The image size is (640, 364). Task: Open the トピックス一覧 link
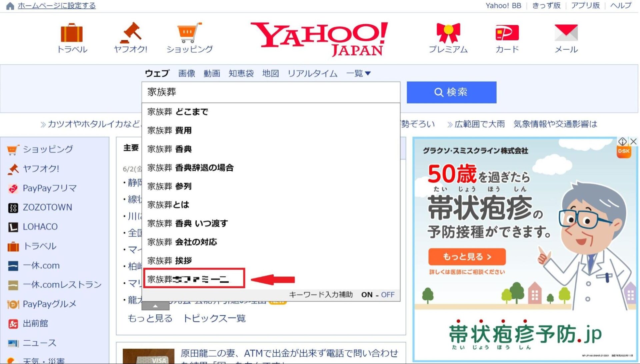tap(214, 318)
